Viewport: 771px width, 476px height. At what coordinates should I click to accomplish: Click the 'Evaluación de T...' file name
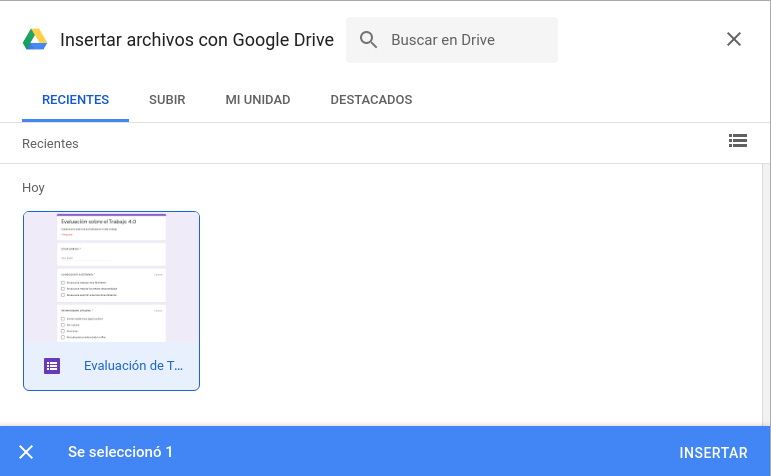(133, 366)
